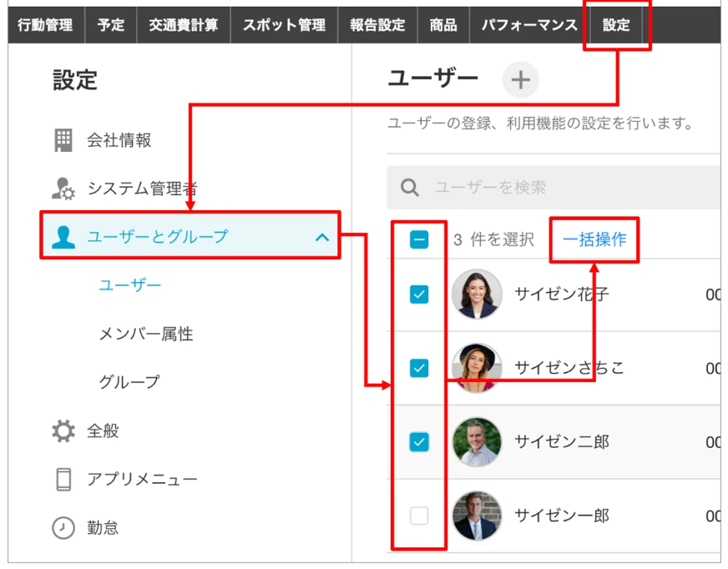
Task: Open the 交通費計算 tab
Action: point(184,25)
